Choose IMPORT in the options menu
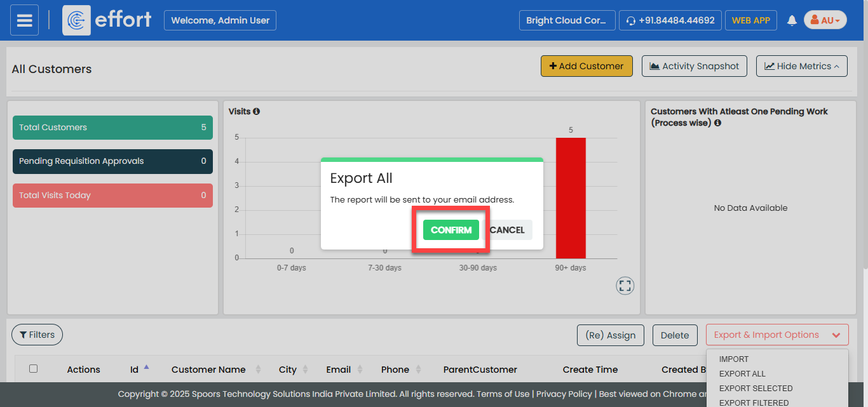 pyautogui.click(x=734, y=359)
